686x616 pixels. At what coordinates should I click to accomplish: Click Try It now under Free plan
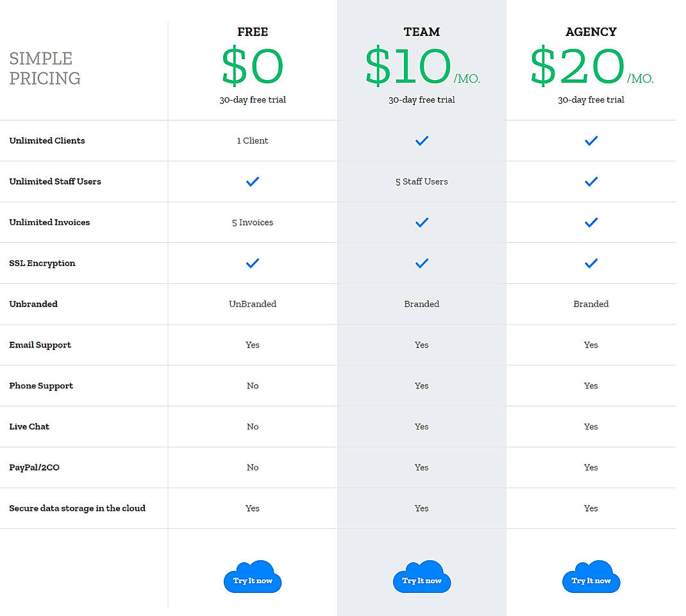[253, 577]
